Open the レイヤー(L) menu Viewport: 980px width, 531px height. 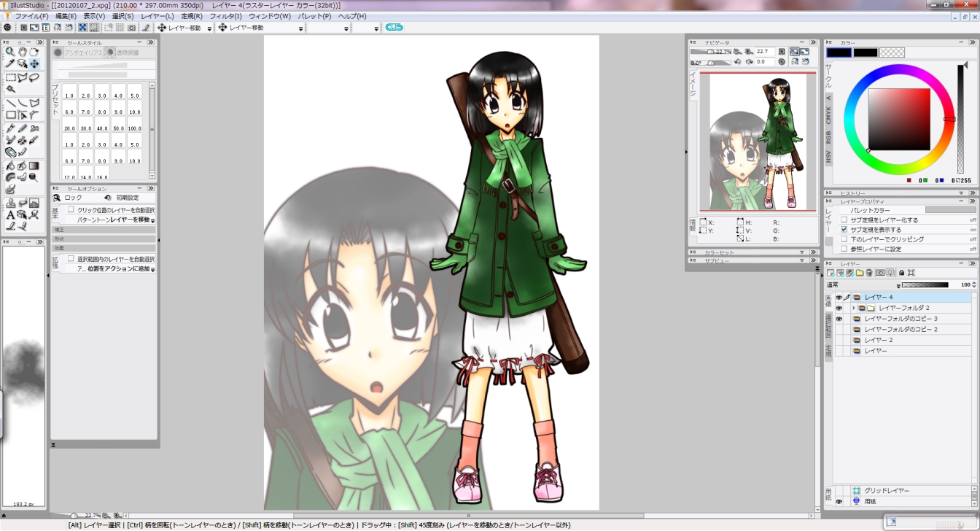click(x=157, y=16)
